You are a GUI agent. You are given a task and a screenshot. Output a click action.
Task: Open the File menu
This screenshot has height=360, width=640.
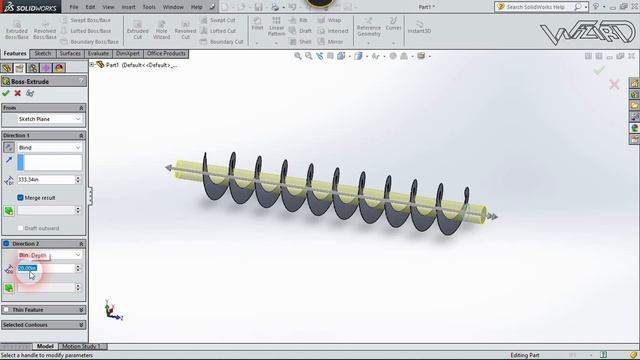point(73,7)
